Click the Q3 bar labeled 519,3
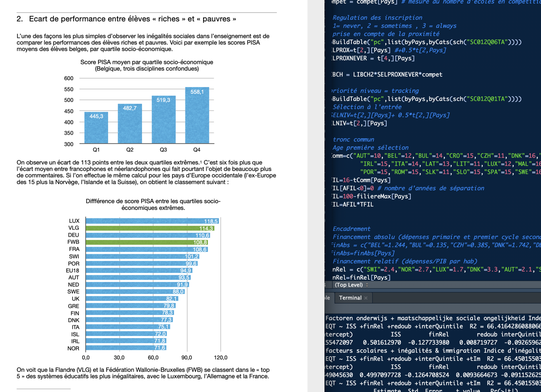 (x=163, y=120)
